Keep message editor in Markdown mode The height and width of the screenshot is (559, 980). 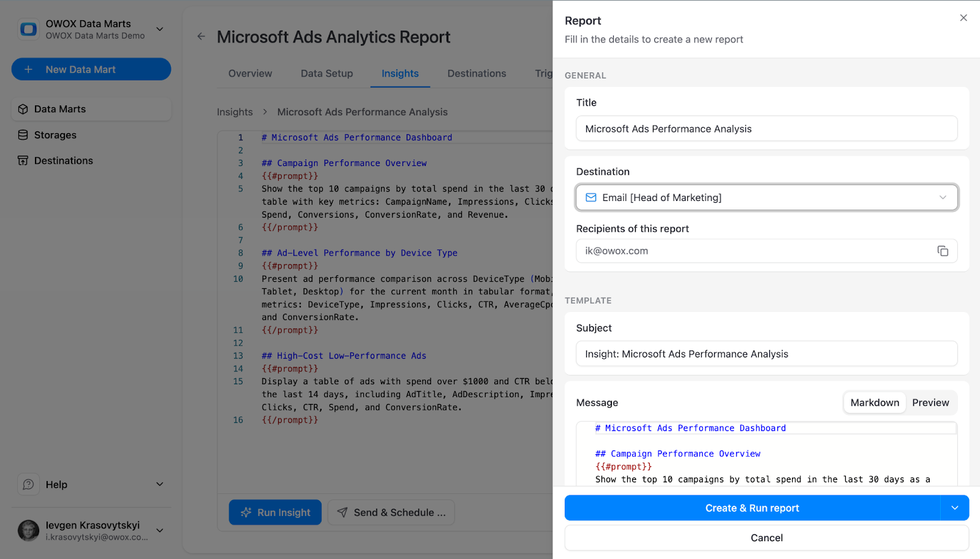point(874,402)
